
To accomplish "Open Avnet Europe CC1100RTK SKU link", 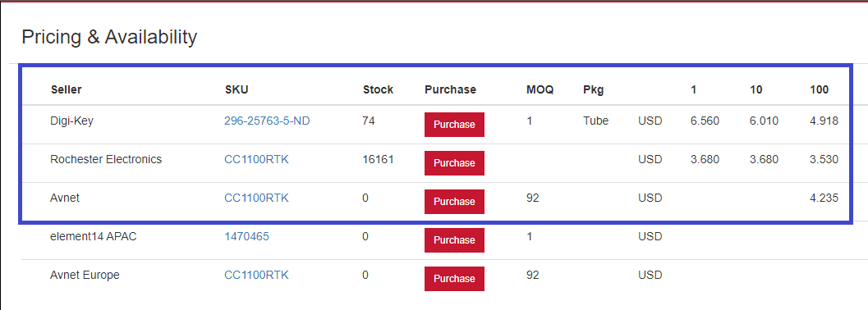I will coord(256,275).
